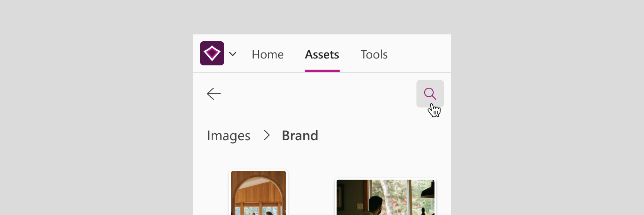Screen dimensions: 644x215
Task: Navigate to Images in the breadcrumb
Action: (x=228, y=135)
